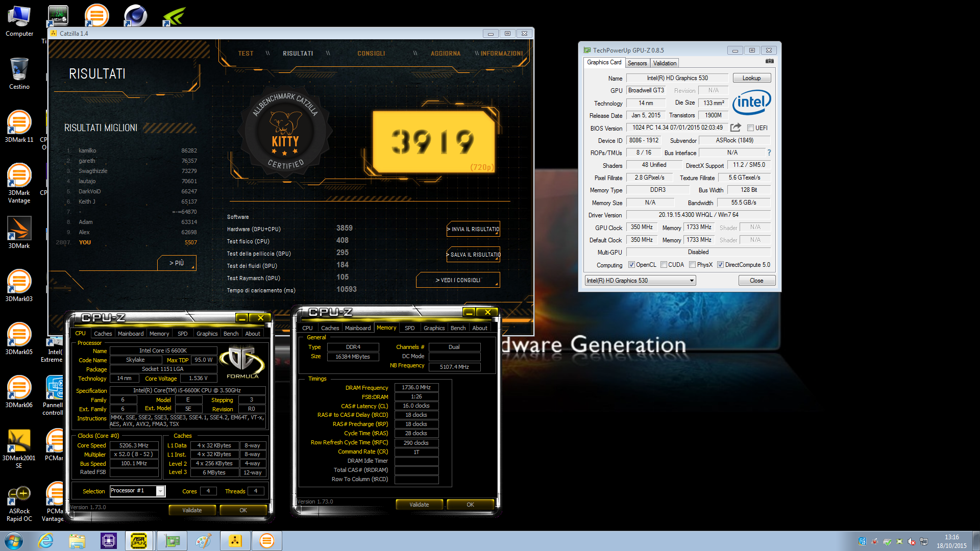Launch the 3DMark desktop shortcut
Image resolution: width=980 pixels, height=551 pixels.
coord(19,233)
